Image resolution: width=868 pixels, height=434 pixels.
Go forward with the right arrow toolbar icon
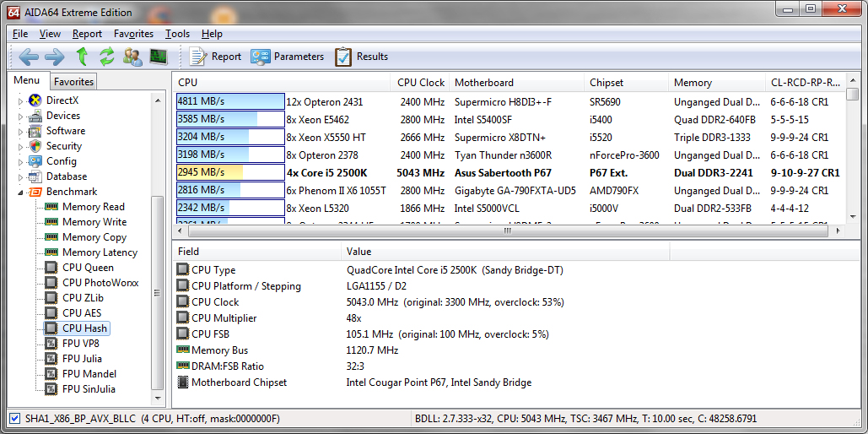[x=54, y=57]
